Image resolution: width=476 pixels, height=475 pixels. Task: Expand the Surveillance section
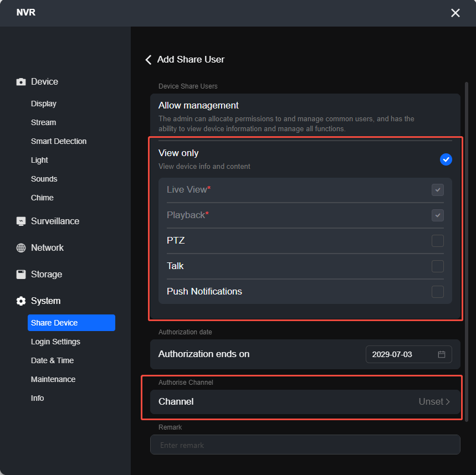(x=55, y=221)
